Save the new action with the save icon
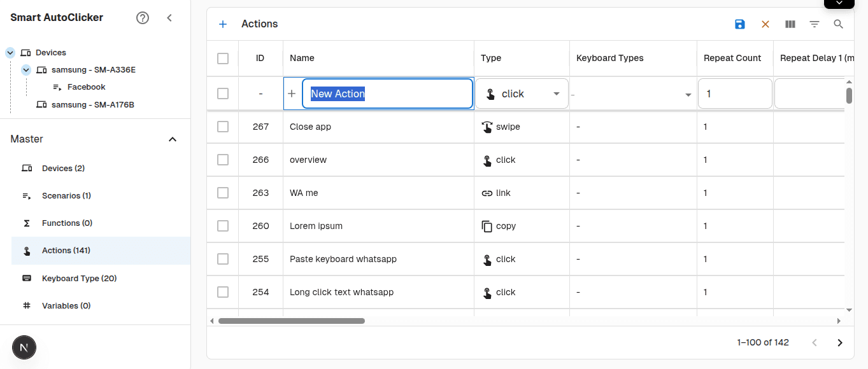This screenshot has height=369, width=868. click(739, 24)
